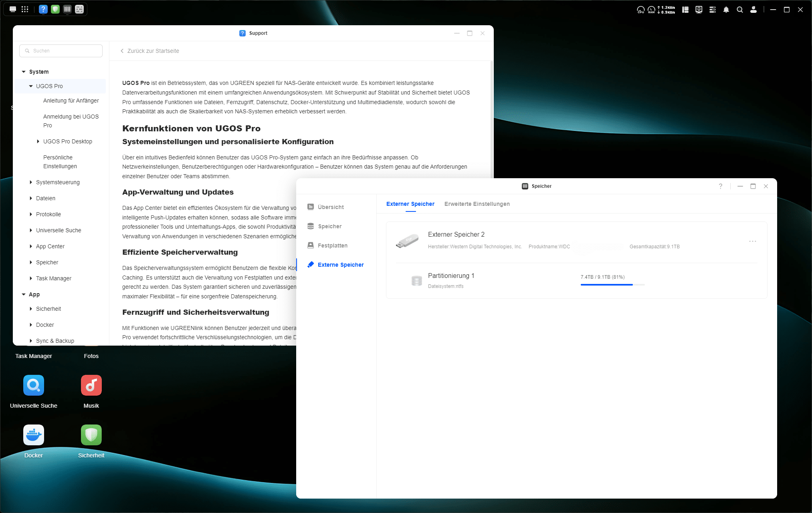
Task: Launch Universelle Suche from desktop
Action: (34, 385)
